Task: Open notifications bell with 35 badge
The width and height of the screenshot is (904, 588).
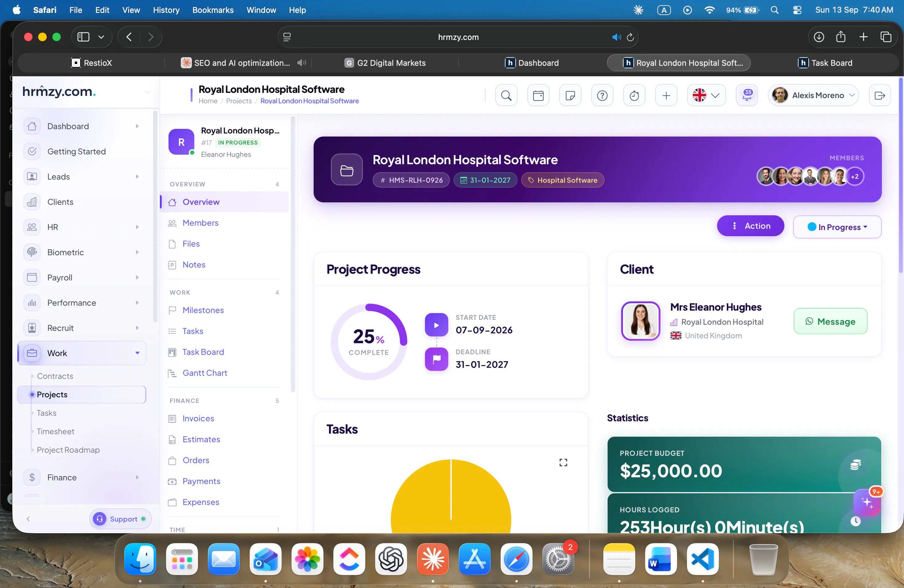Action: pyautogui.click(x=747, y=95)
